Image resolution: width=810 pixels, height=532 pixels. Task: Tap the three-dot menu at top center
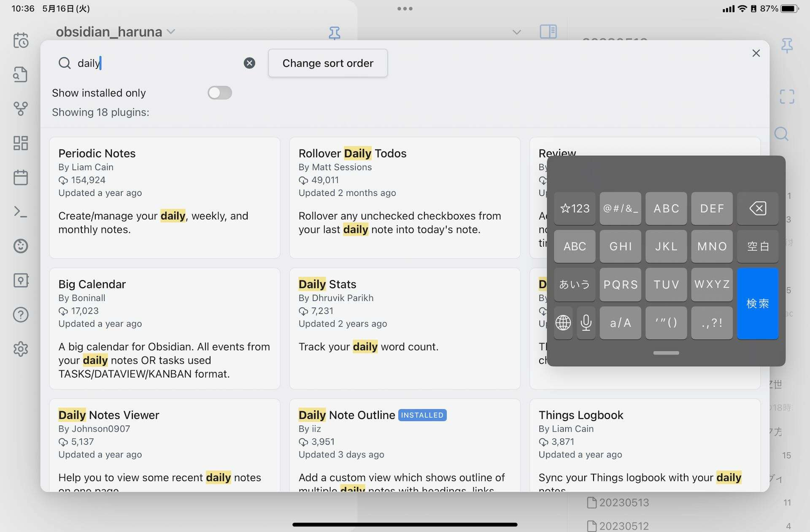click(405, 8)
